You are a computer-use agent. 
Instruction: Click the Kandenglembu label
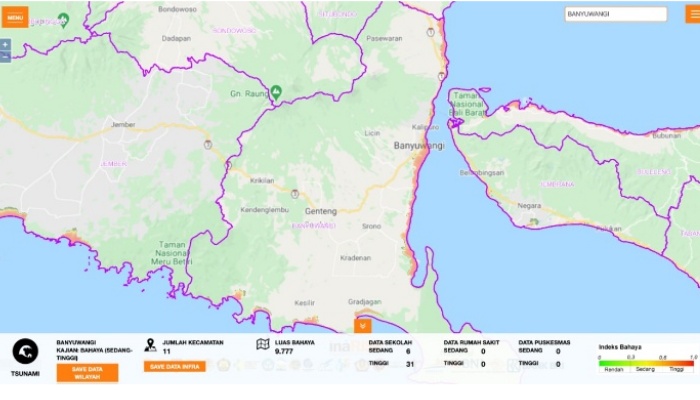coord(265,209)
